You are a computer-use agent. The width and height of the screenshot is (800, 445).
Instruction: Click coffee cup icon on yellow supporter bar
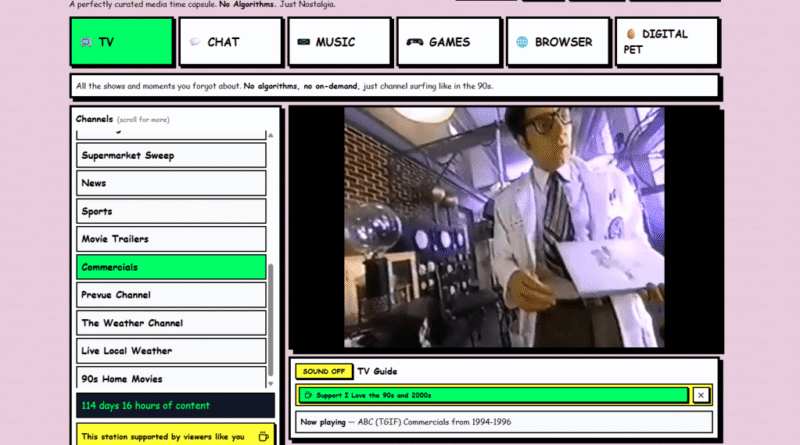coord(263,436)
